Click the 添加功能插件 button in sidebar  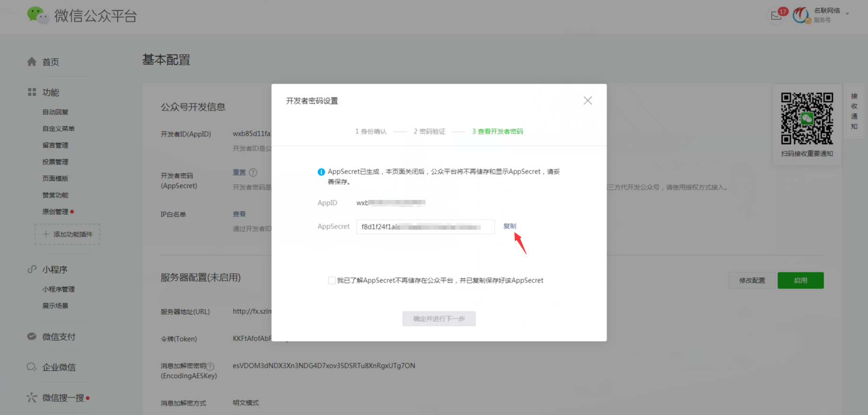[68, 234]
